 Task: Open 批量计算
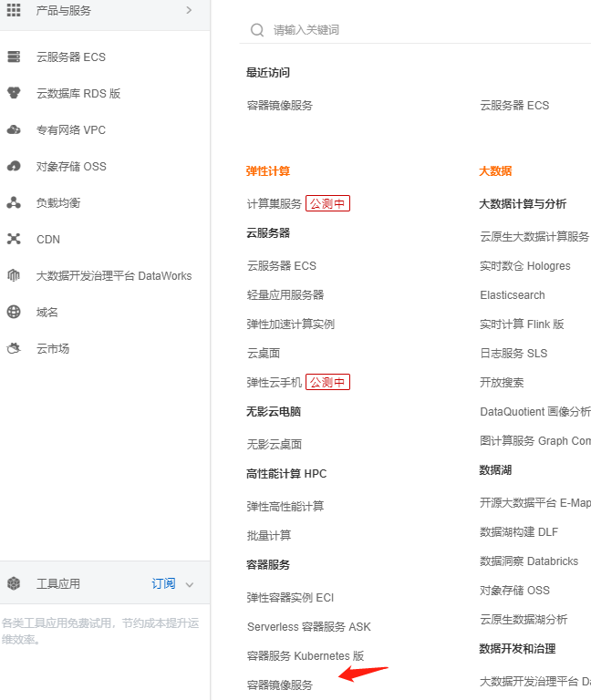(x=269, y=535)
